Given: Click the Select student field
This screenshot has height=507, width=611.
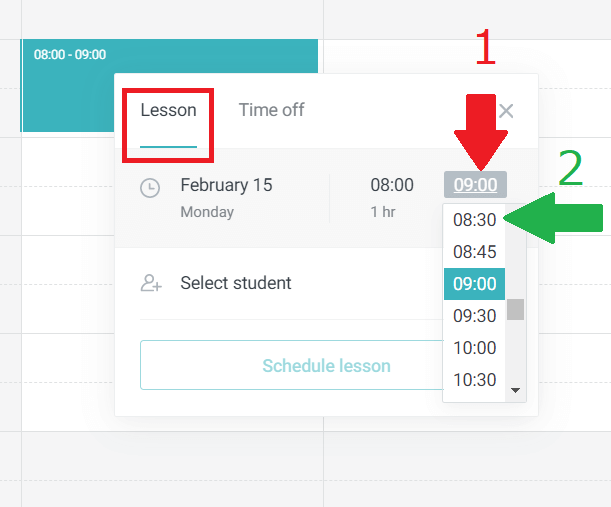Looking at the screenshot, I should 236,284.
